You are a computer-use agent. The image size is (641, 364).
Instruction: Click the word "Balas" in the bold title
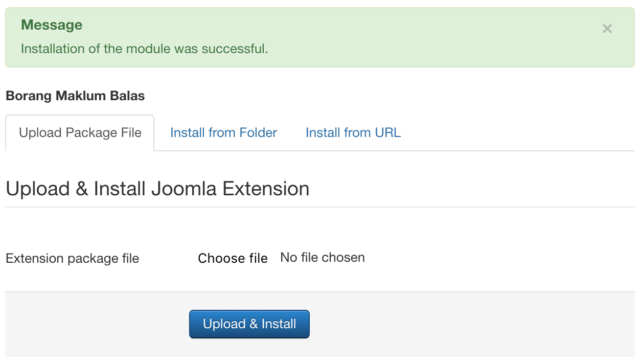pos(128,96)
